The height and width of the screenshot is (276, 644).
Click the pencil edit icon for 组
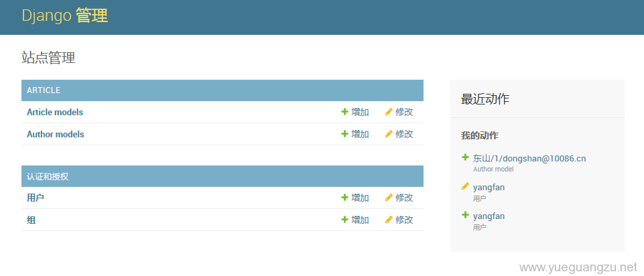389,220
